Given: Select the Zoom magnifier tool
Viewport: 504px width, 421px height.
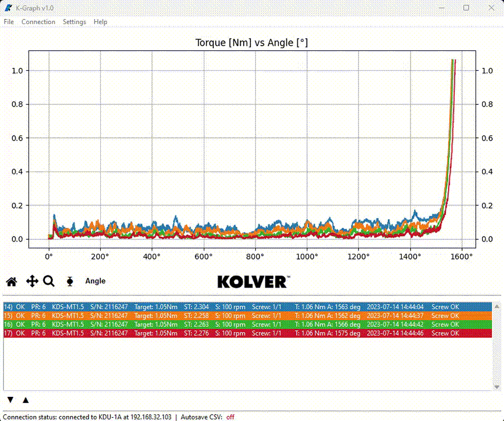Looking at the screenshot, I should coord(49,281).
